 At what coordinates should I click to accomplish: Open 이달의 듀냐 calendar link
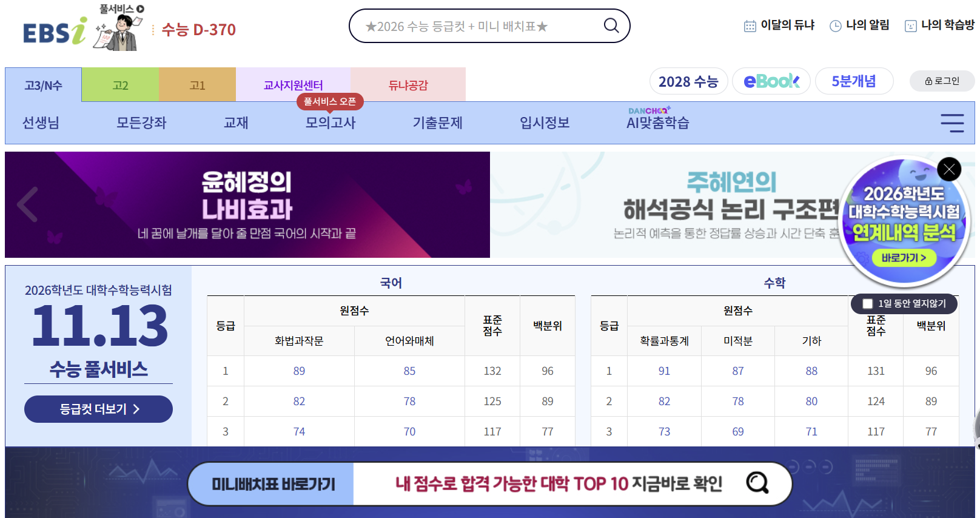tap(779, 25)
